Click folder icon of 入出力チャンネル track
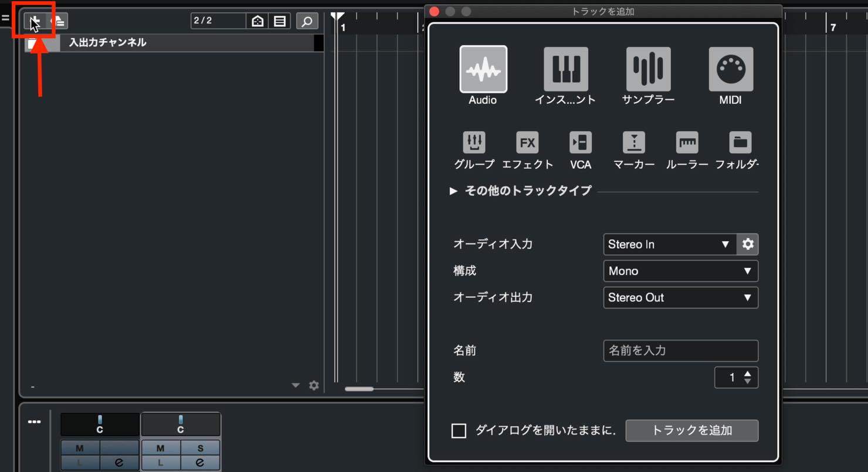Viewport: 868px width, 472px height. coord(33,43)
